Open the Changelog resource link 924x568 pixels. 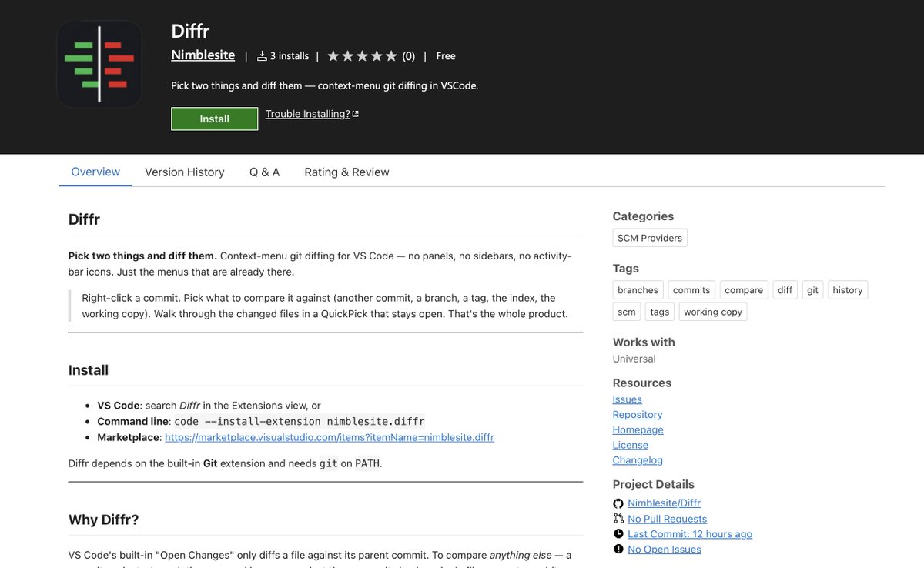pos(638,460)
